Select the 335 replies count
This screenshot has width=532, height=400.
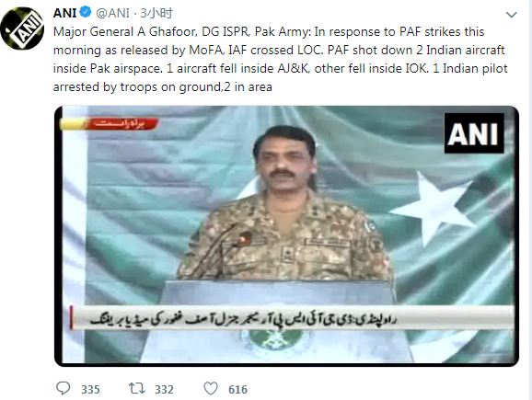pos(90,389)
